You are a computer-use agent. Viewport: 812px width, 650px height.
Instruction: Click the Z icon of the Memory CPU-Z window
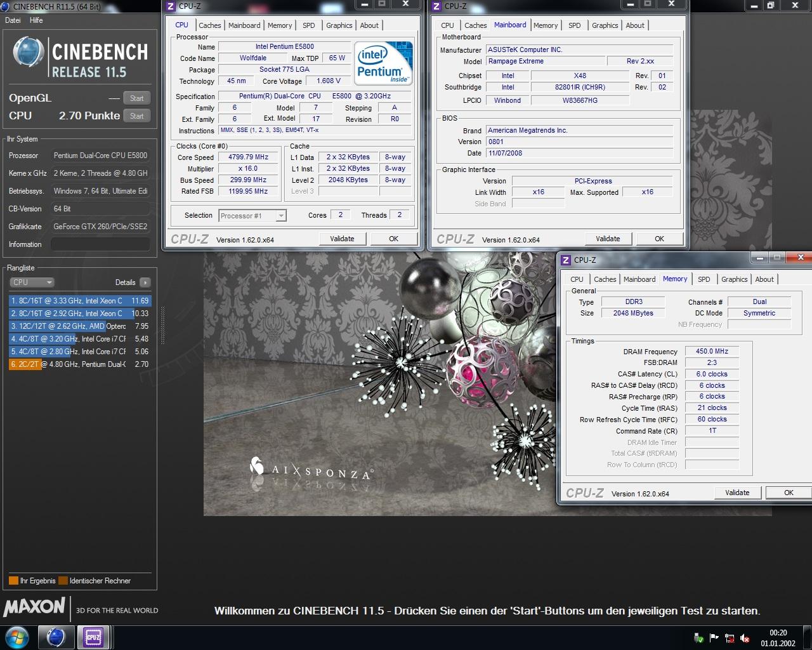tap(566, 260)
